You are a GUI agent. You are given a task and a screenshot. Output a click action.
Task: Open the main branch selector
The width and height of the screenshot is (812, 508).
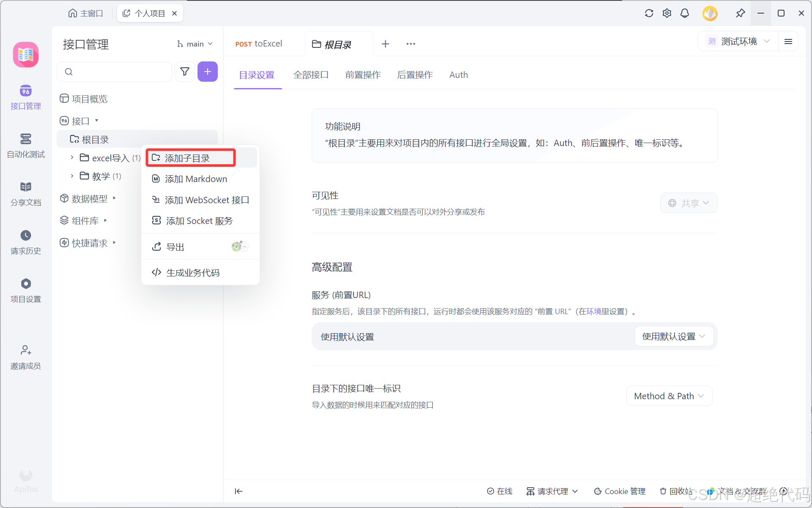[195, 44]
